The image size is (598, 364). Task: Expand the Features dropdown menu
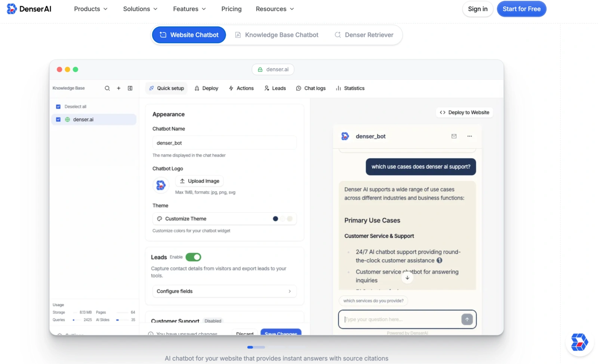point(189,9)
